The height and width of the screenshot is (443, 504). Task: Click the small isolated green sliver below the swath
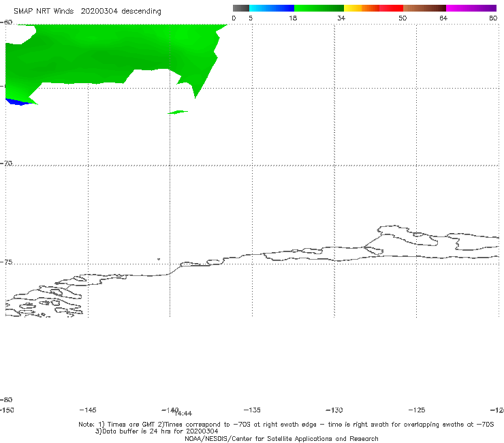pos(178,112)
